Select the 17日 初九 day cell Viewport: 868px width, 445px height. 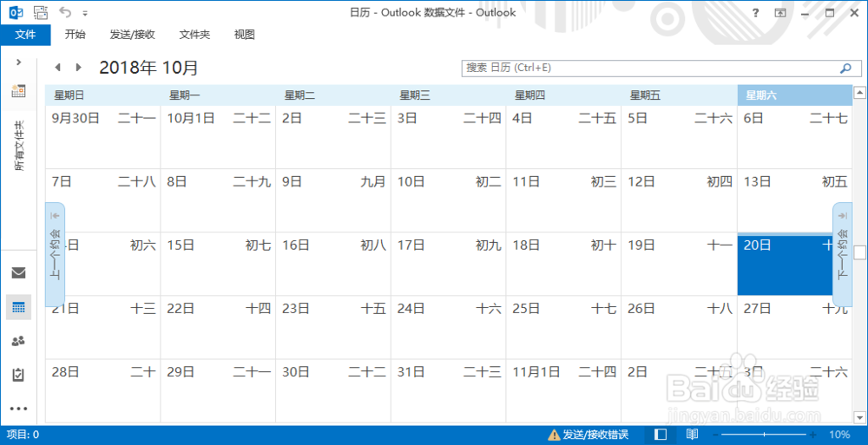pyautogui.click(x=449, y=265)
